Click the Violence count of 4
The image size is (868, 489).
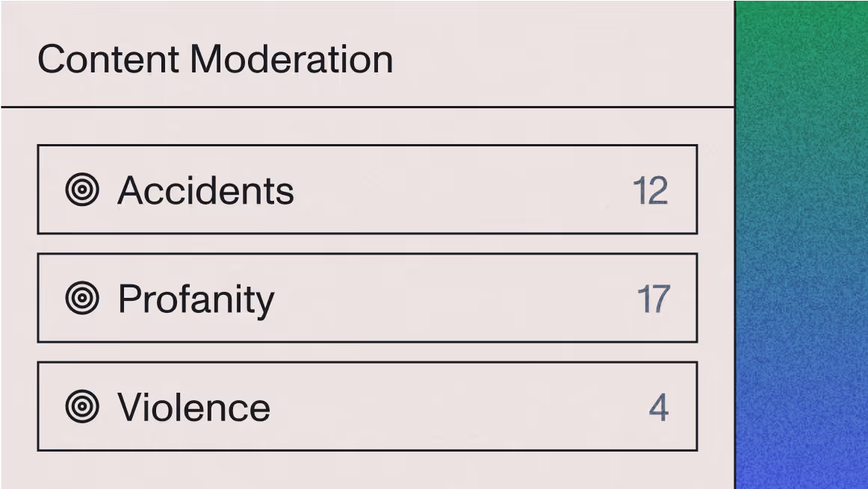point(659,408)
